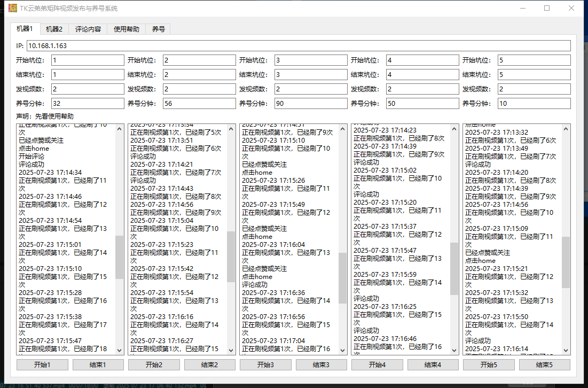Minimize the TK云弟弟 window
The height and width of the screenshot is (388, 588).
(x=523, y=8)
